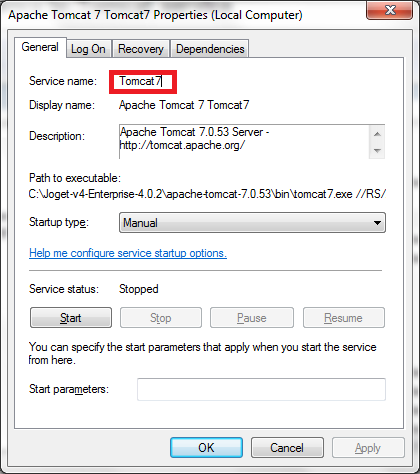Click the disabled Stop button
This screenshot has height=474, width=420.
coord(161,318)
